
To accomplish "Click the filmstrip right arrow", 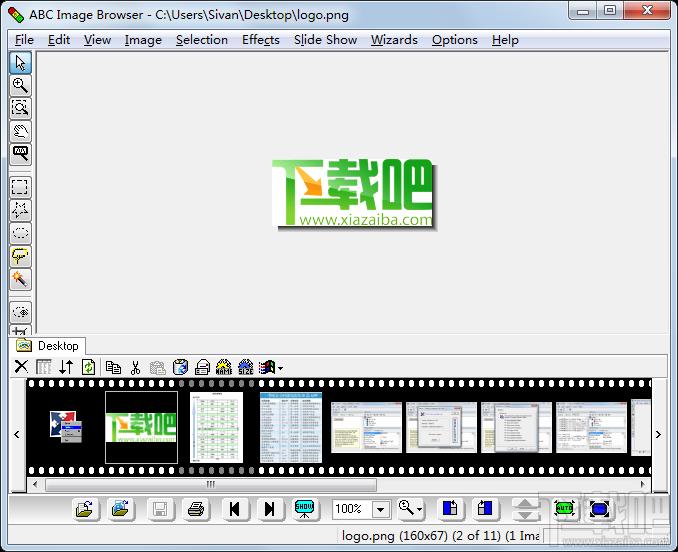I will click(658, 434).
